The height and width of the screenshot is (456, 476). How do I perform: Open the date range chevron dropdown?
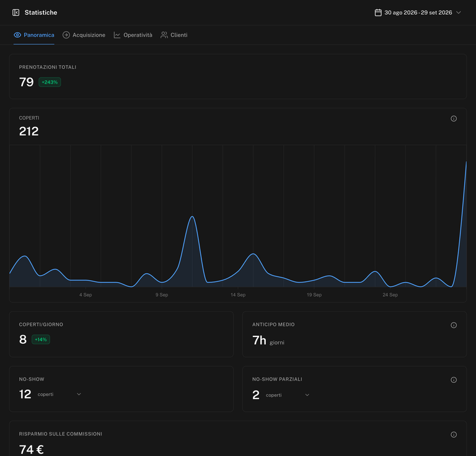coord(459,12)
